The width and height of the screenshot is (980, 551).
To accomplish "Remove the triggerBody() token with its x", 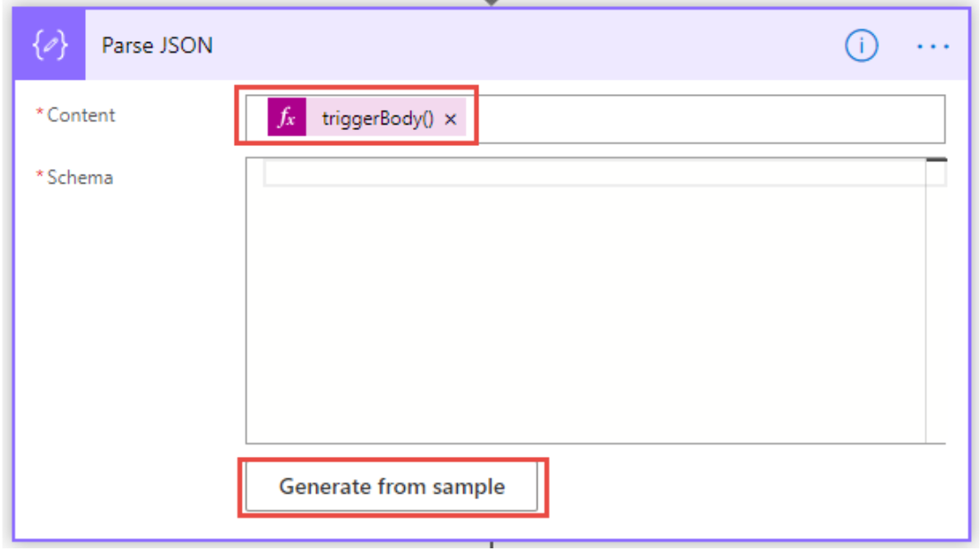I will [451, 119].
